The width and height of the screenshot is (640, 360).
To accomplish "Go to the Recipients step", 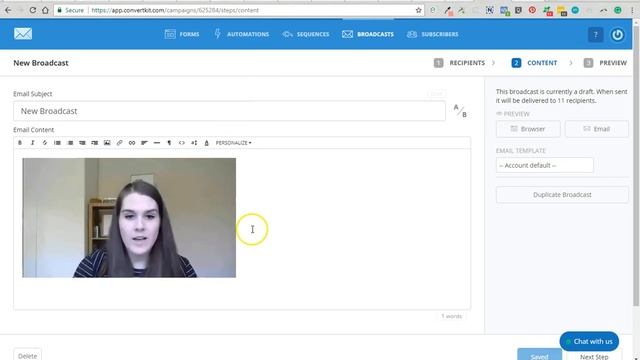I will (x=460, y=63).
